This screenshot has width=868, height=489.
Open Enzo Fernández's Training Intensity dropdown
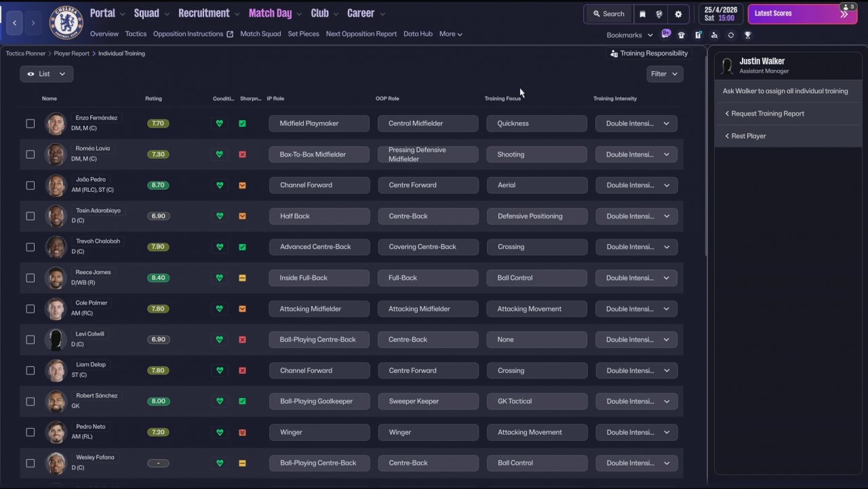pyautogui.click(x=636, y=123)
